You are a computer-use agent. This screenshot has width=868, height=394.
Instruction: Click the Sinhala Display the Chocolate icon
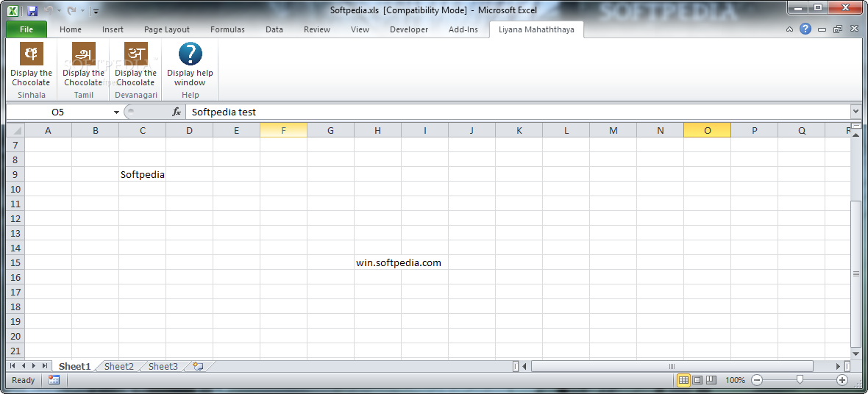click(31, 54)
